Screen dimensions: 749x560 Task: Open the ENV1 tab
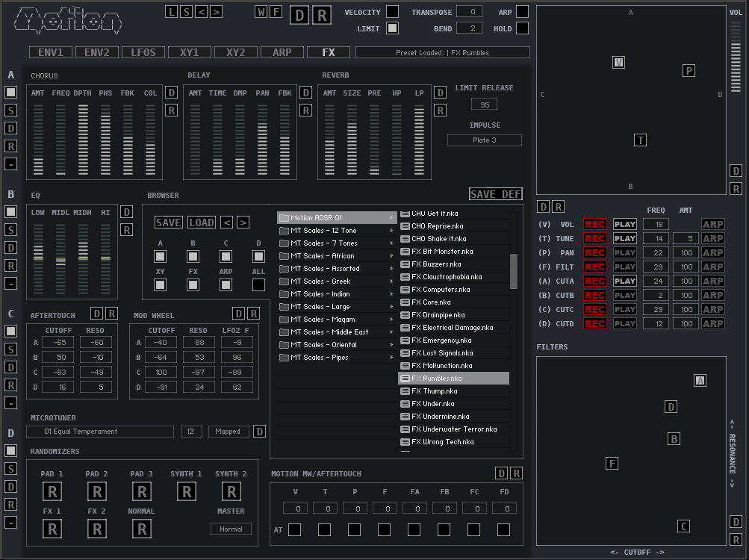coord(51,52)
